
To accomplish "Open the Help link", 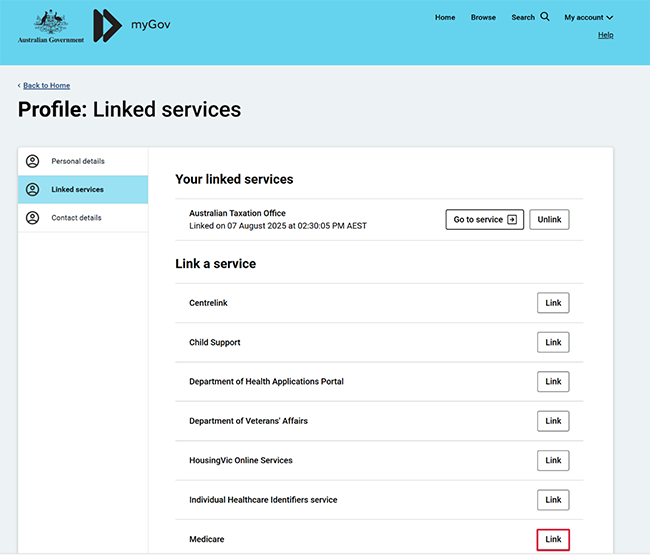I will pos(605,35).
